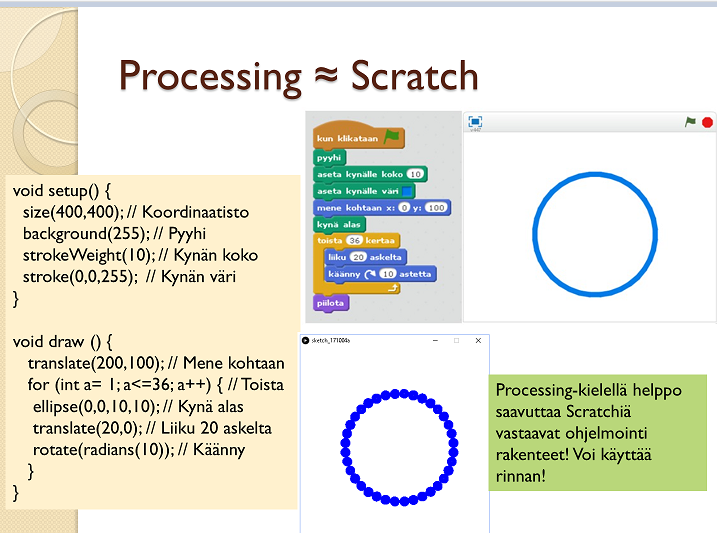Screen dimensions: 718x533
Task: Click the green flag above the Scratch stage
Action: 690,122
